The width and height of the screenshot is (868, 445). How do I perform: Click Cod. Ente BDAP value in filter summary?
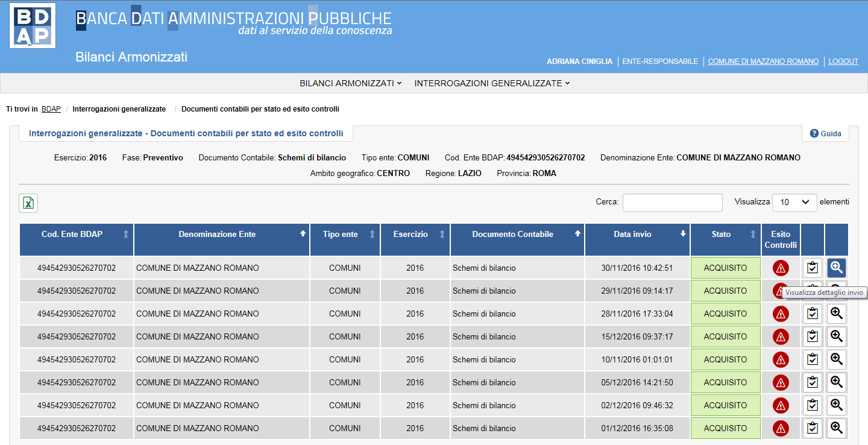click(x=546, y=157)
